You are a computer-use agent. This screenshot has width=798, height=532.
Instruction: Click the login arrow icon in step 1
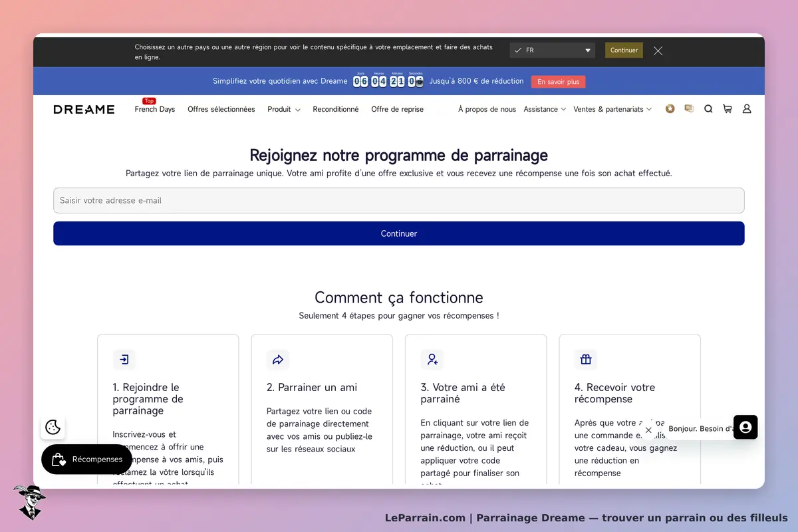click(124, 360)
